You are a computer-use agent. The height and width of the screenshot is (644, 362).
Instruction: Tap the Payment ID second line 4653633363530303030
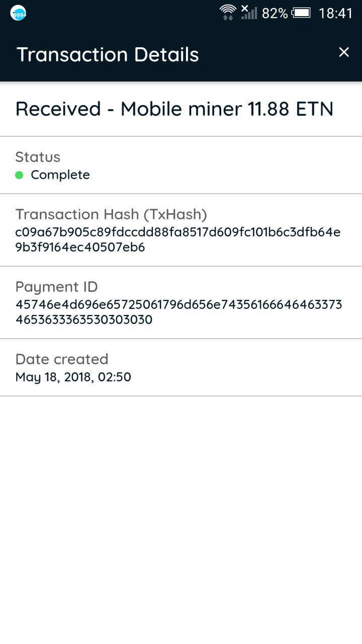(x=84, y=320)
